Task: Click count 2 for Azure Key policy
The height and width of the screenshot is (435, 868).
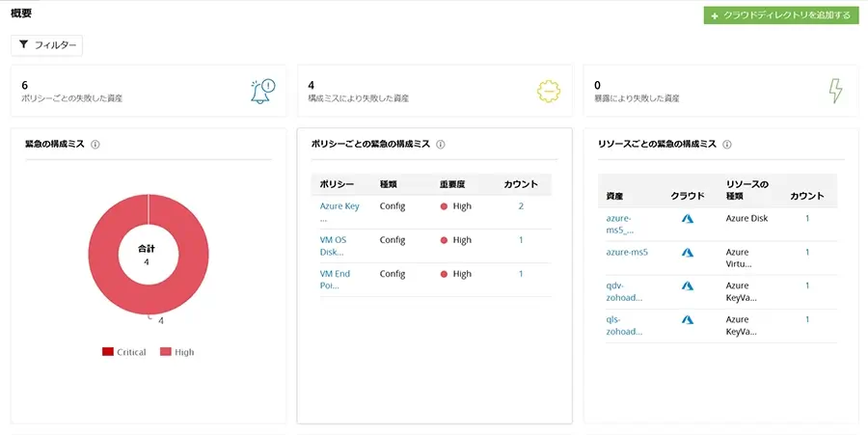Action: pos(521,206)
